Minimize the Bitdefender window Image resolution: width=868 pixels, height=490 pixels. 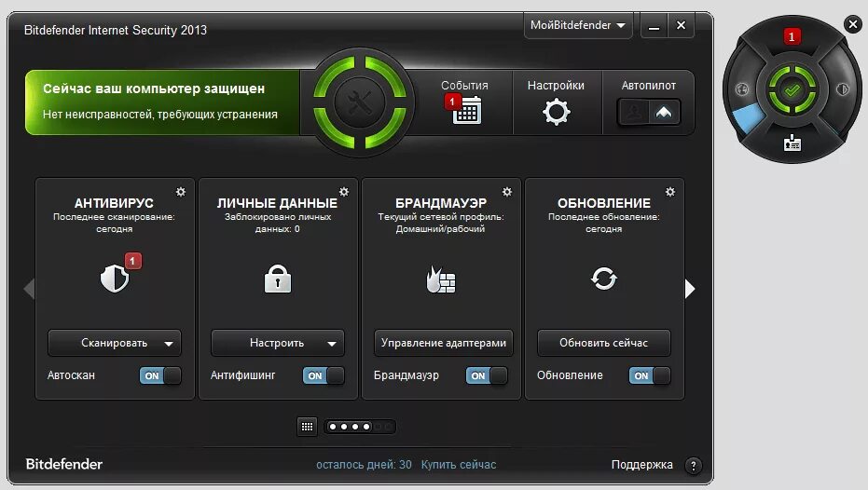(x=654, y=26)
